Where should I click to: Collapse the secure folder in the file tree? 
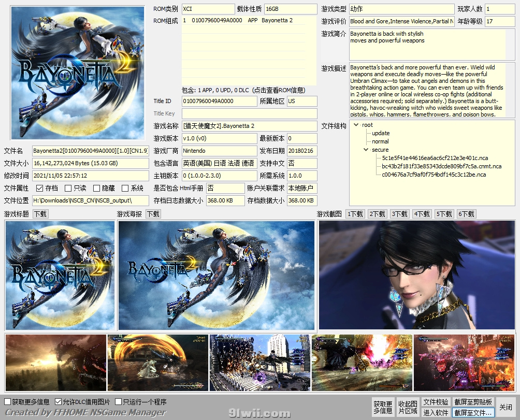point(366,150)
